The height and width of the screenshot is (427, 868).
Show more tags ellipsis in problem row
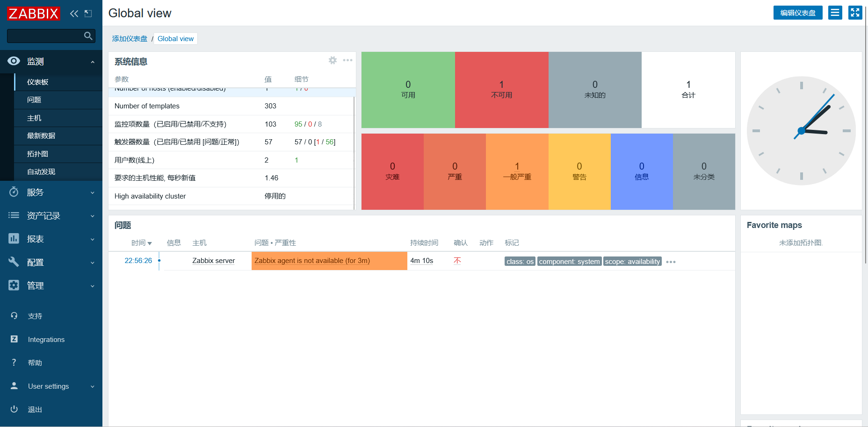[671, 262]
